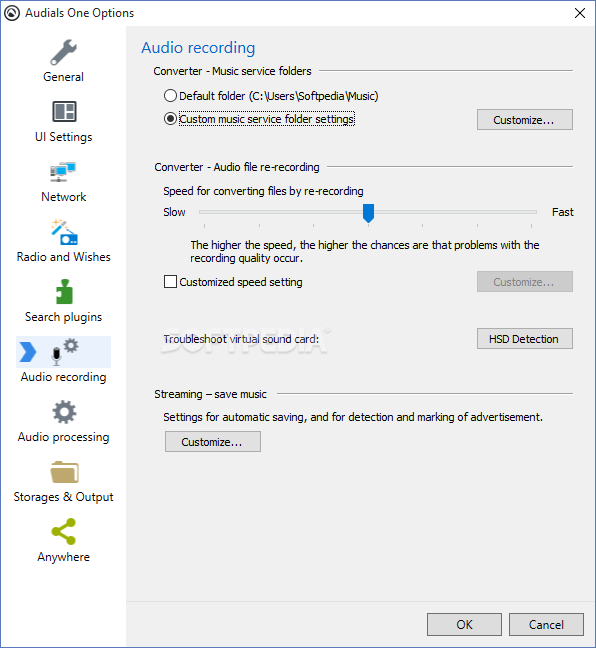This screenshot has width=596, height=648.
Task: Close the Audials One Options window
Action: click(580, 13)
